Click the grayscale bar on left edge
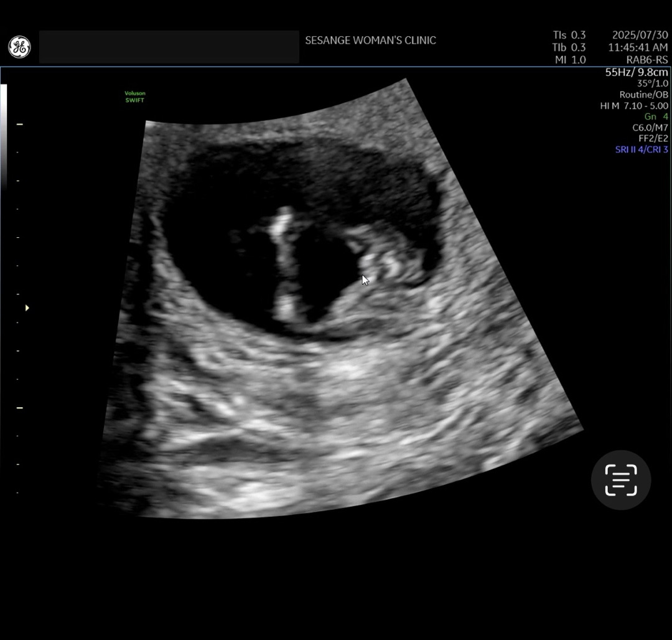Image resolution: width=672 pixels, height=640 pixels. click(x=4, y=137)
